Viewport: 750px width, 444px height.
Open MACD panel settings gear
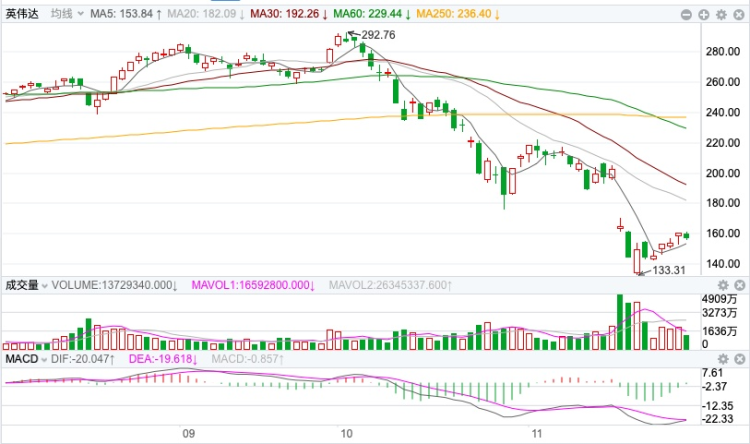tap(723, 359)
